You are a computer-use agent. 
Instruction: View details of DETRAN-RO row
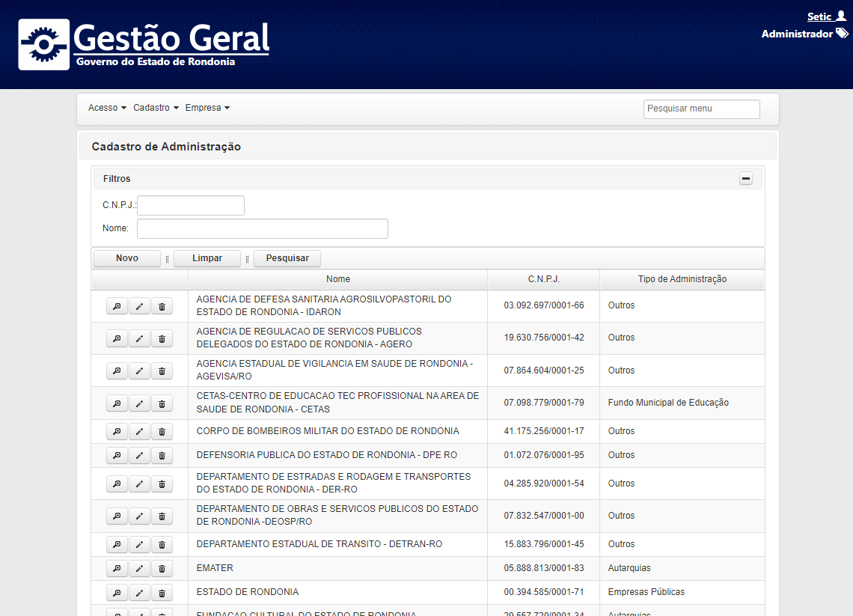click(x=117, y=545)
